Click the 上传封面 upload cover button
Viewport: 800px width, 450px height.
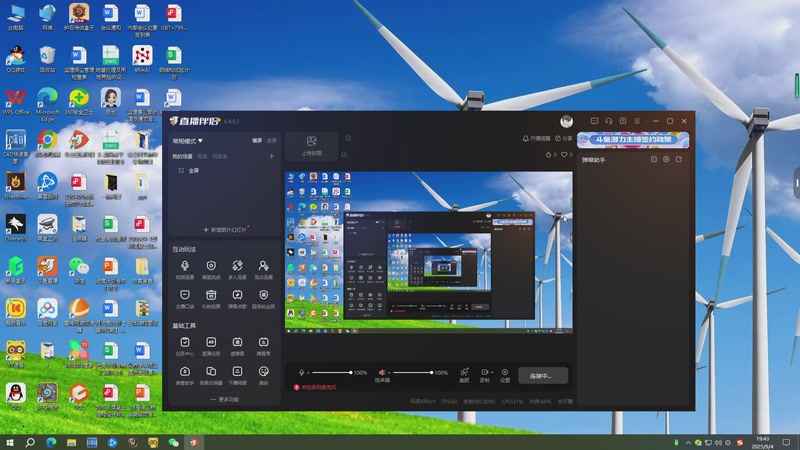click(x=311, y=146)
